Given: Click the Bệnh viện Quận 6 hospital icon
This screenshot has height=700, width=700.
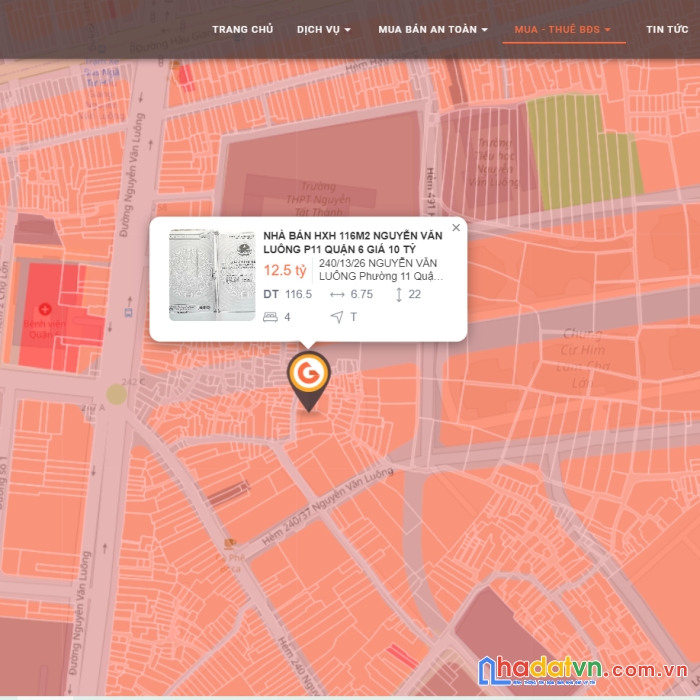Looking at the screenshot, I should coord(45,309).
